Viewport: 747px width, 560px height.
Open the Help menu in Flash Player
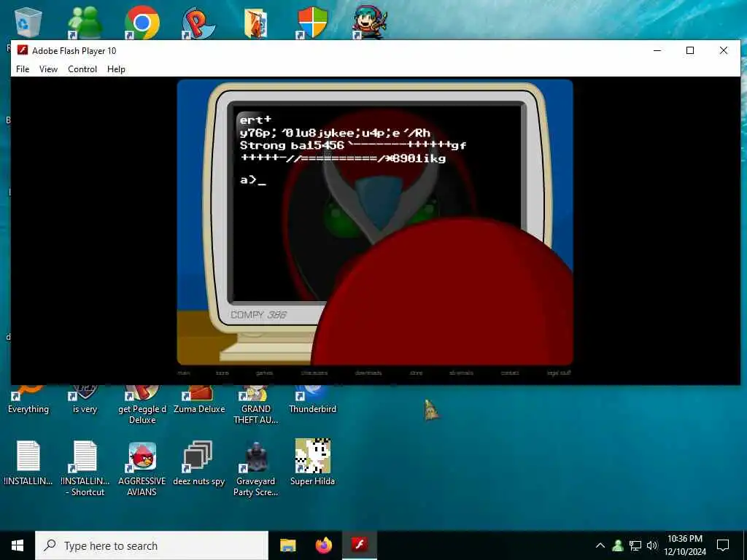click(116, 69)
